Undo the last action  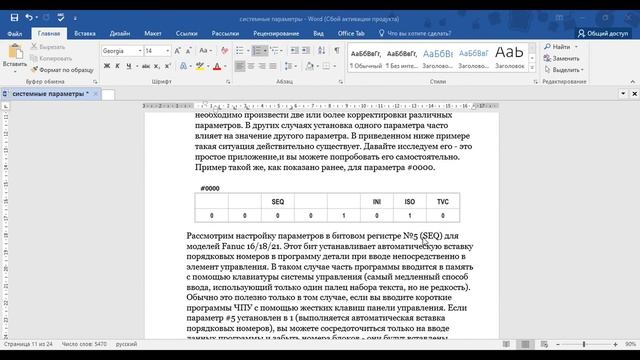(x=29, y=18)
